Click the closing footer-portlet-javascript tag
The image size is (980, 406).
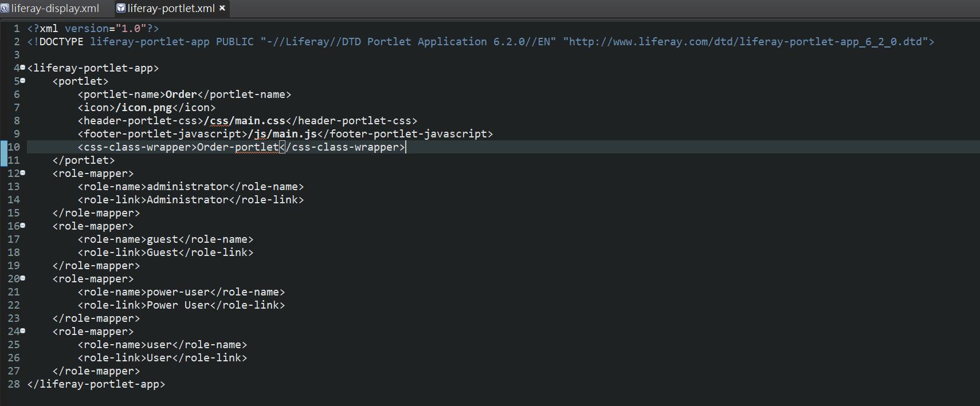point(405,134)
